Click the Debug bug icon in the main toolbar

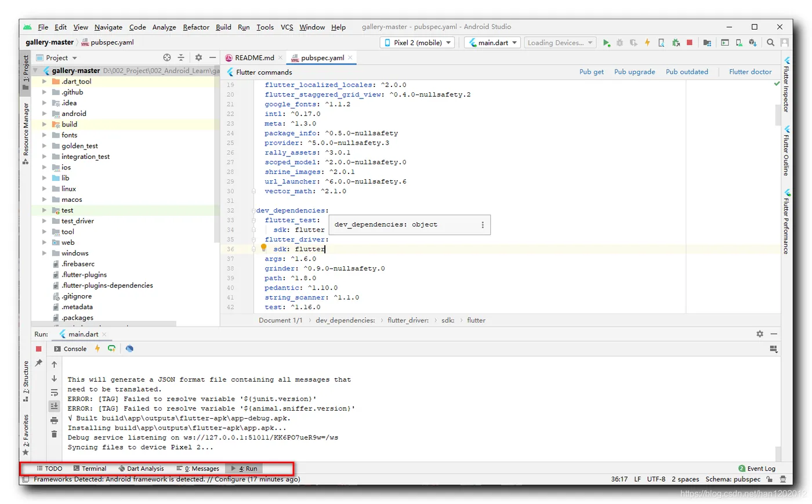pos(619,42)
